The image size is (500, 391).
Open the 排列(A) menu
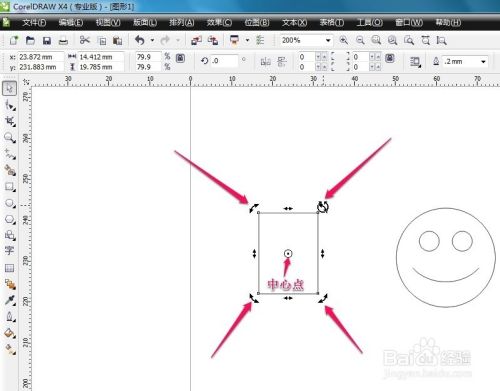tap(182, 22)
